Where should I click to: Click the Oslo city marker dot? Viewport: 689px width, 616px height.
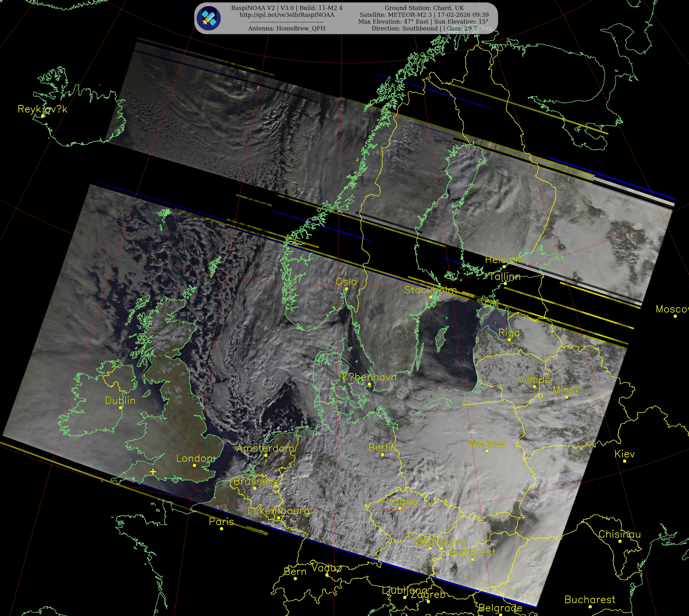[346, 289]
